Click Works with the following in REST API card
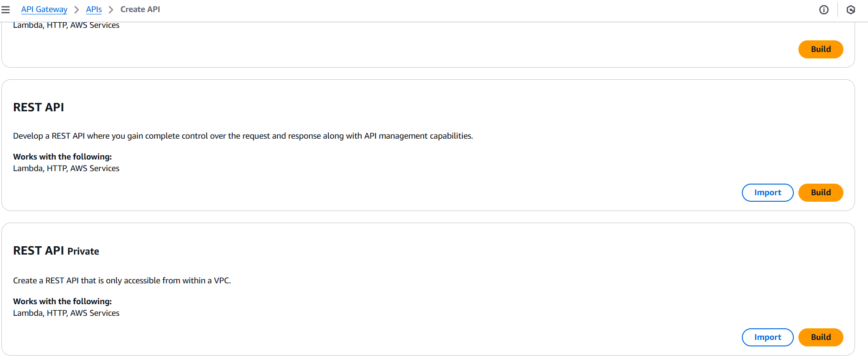 click(62, 157)
